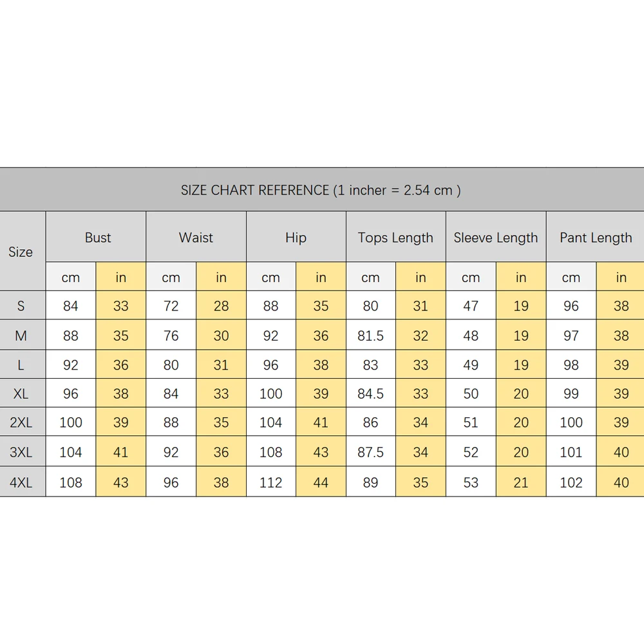Click the yellow in subheader under Bust
The width and height of the screenshot is (644, 644).
click(121, 277)
